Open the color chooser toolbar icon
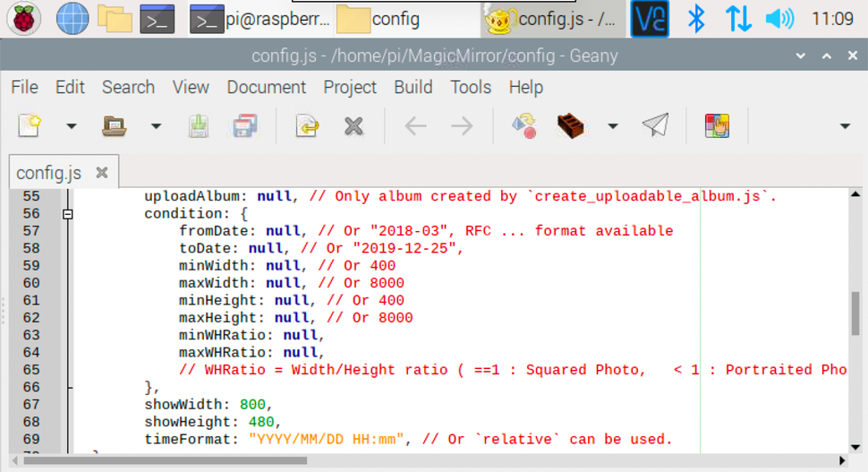This screenshot has width=868, height=472. point(718,126)
